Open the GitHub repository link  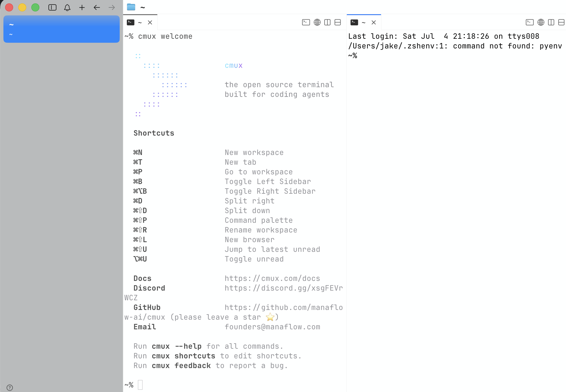284,307
